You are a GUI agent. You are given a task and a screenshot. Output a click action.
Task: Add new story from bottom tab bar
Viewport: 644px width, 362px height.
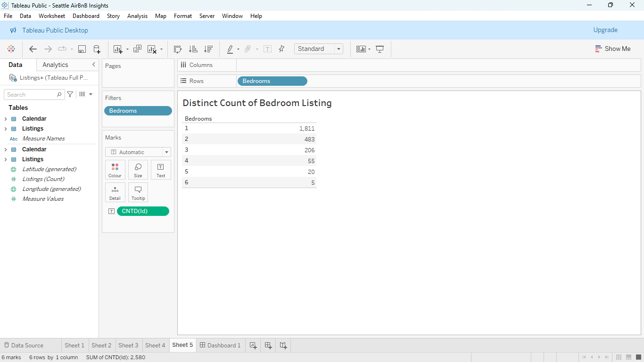click(x=283, y=346)
